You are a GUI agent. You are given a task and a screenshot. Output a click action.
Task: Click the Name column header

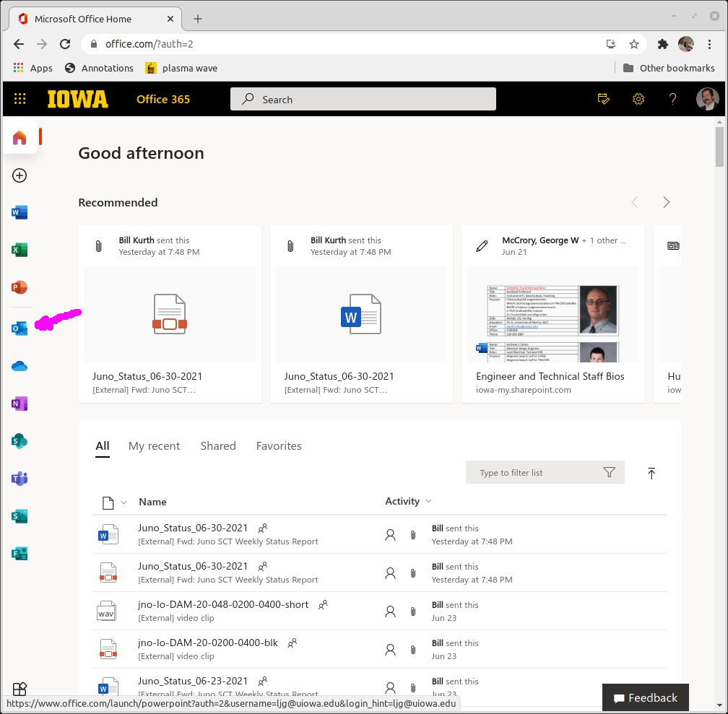(152, 502)
